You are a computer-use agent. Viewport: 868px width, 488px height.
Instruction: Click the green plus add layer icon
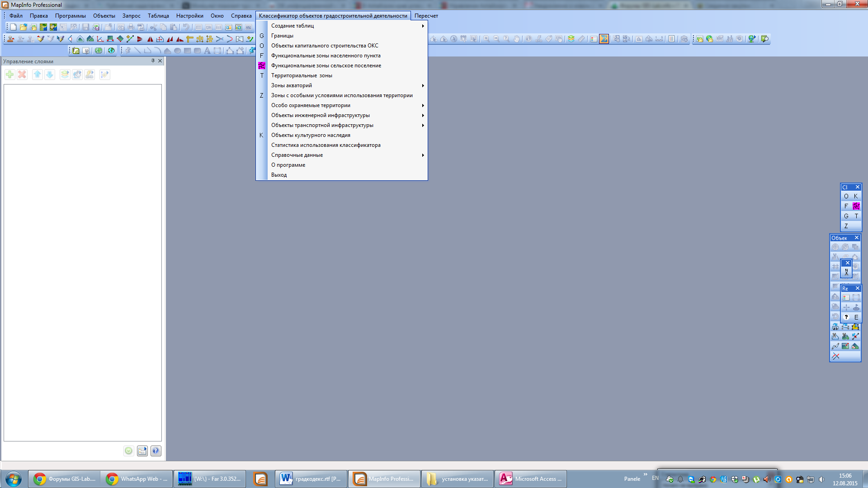pyautogui.click(x=10, y=75)
